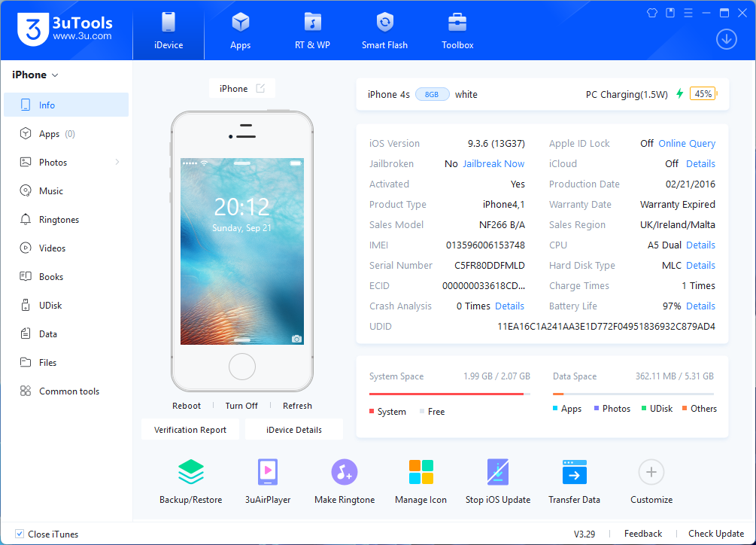
Task: Open the Backup/Restore tool icon
Action: 190,473
